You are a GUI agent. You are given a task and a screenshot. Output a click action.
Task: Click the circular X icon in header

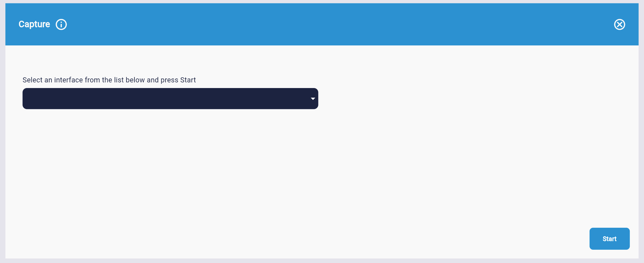point(620,24)
